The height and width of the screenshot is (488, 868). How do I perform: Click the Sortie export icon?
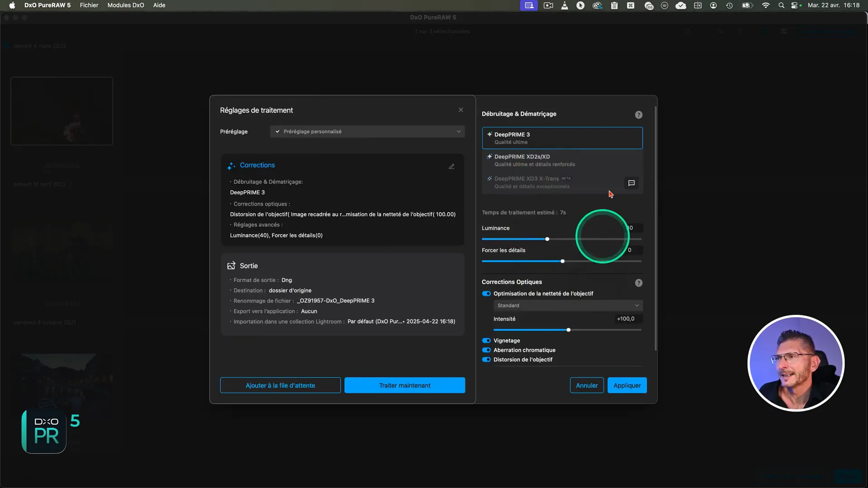click(231, 266)
